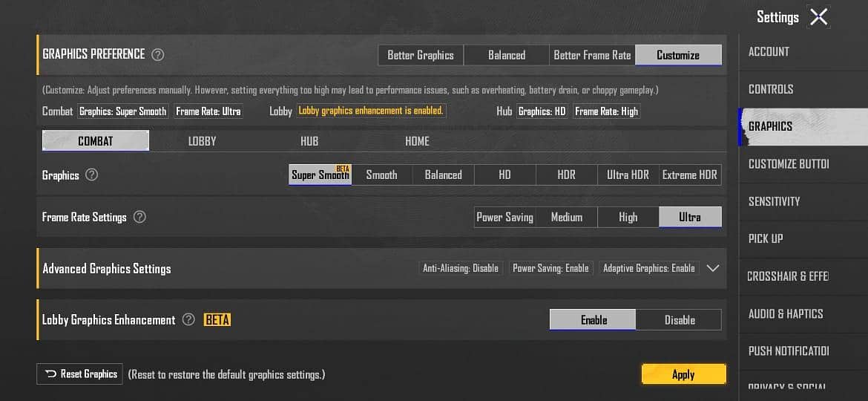Open AUDIO & HAPTICS settings

tap(786, 313)
